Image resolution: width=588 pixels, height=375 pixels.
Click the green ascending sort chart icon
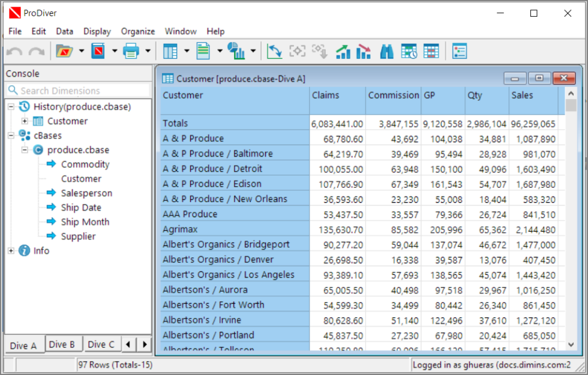[343, 52]
